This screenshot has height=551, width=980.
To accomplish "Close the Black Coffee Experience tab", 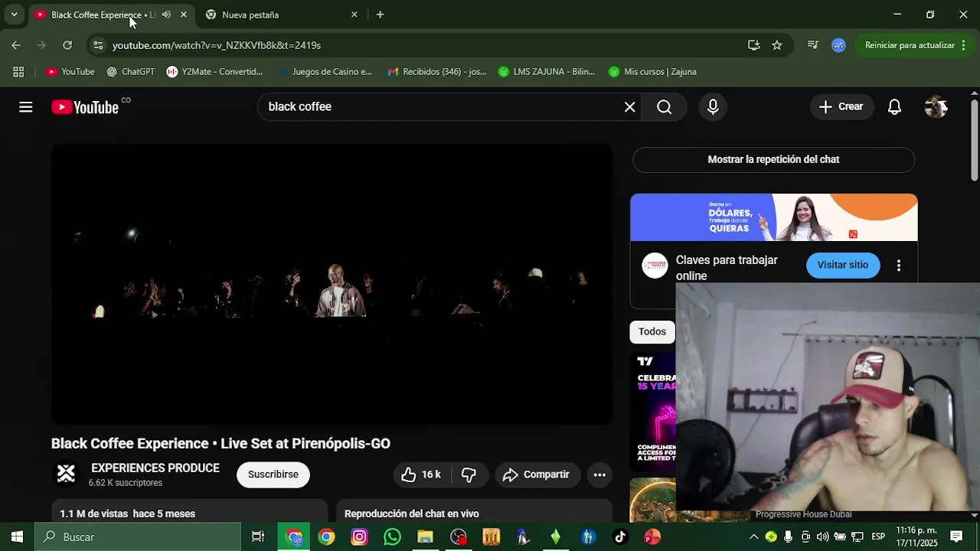I will tap(184, 15).
